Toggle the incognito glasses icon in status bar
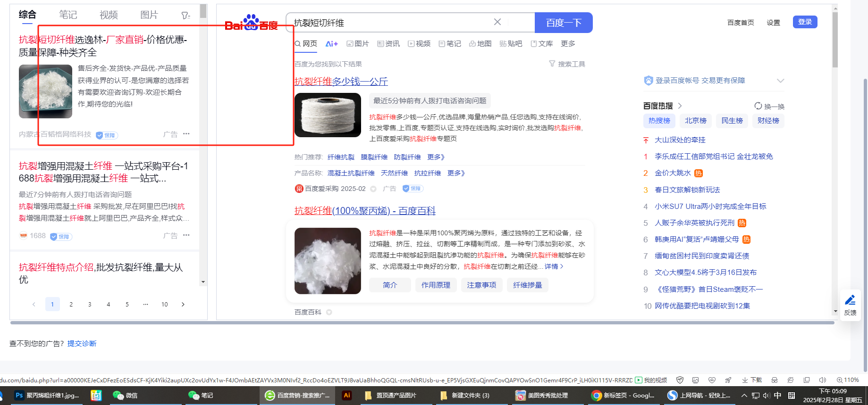This screenshot has width=868, height=405. (x=775, y=380)
